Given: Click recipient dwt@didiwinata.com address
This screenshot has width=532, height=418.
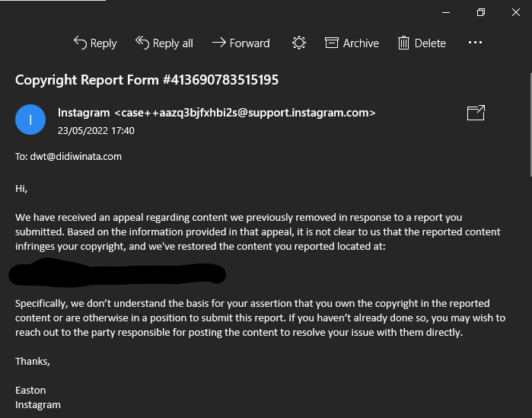Looking at the screenshot, I should [75, 156].
